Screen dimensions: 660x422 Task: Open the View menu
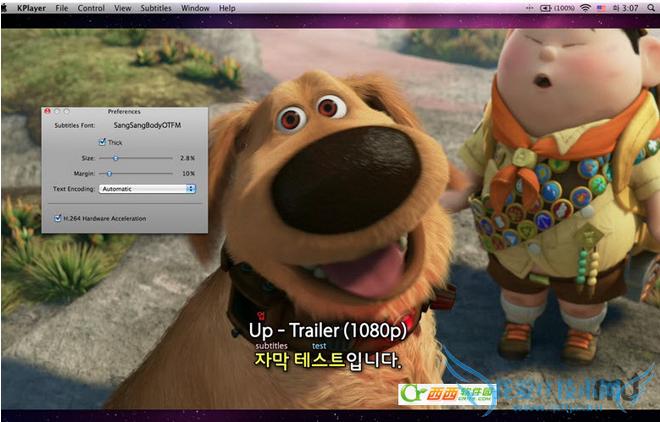[123, 8]
